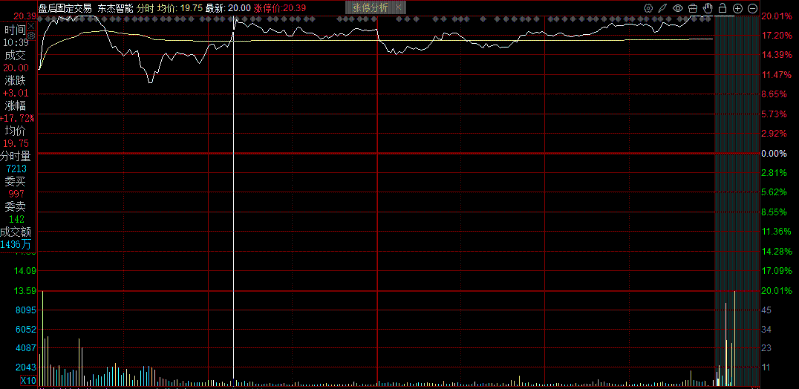Select the 分时 chart mode label
Image resolution: width=799 pixels, height=389 pixels.
[145, 8]
